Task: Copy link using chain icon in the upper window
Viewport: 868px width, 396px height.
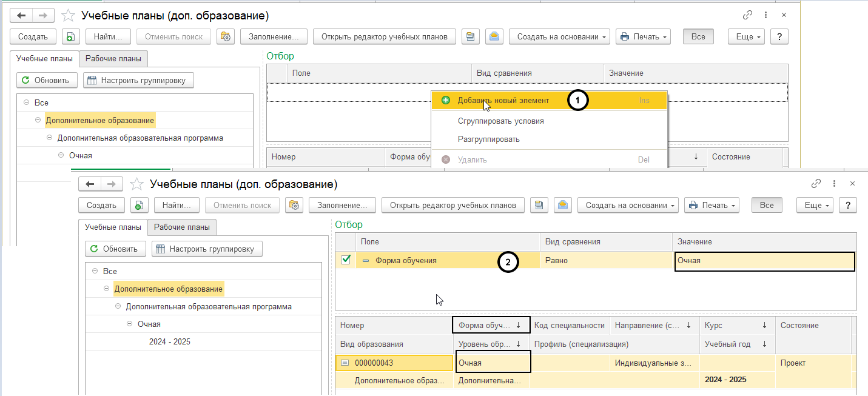Action: pyautogui.click(x=748, y=15)
